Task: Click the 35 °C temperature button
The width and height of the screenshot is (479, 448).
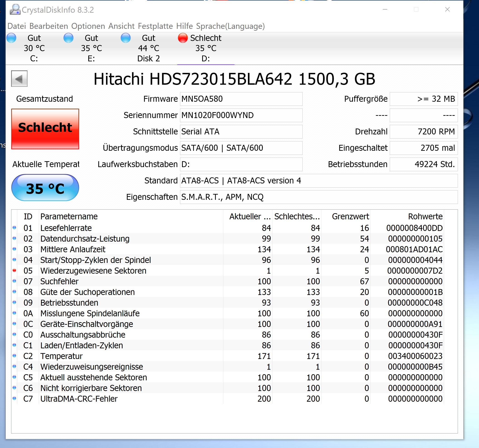Action: (x=45, y=188)
